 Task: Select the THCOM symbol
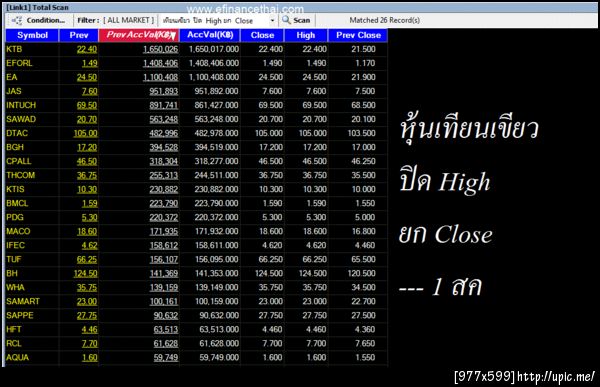(20, 175)
